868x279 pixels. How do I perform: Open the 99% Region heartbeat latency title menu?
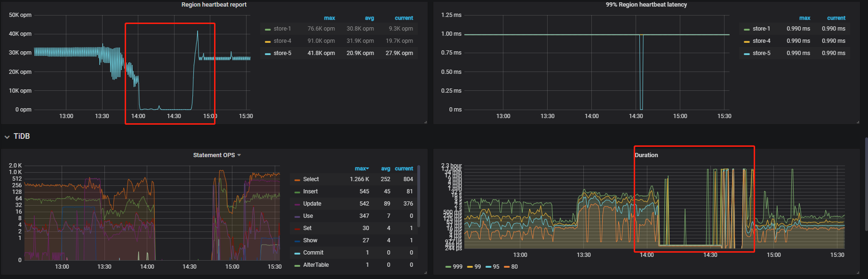tap(646, 5)
